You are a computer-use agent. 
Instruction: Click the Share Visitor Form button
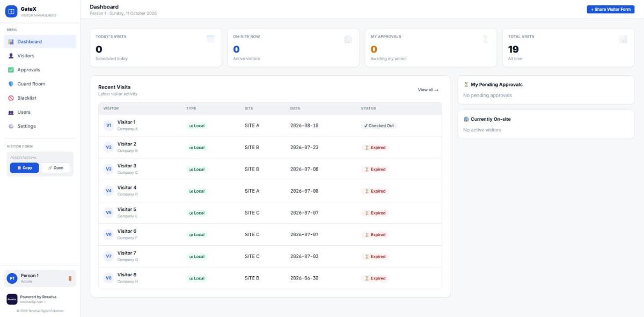[611, 9]
